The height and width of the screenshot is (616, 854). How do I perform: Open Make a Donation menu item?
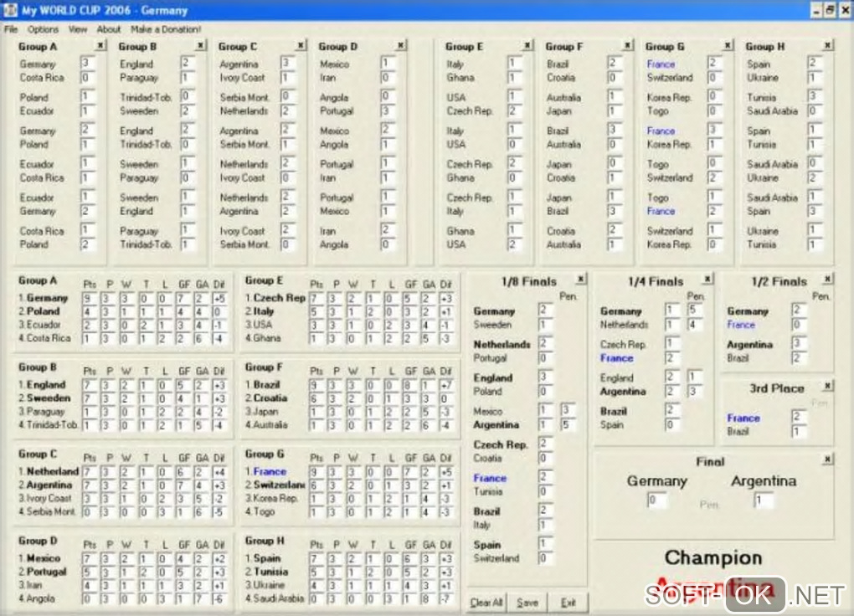point(166,29)
